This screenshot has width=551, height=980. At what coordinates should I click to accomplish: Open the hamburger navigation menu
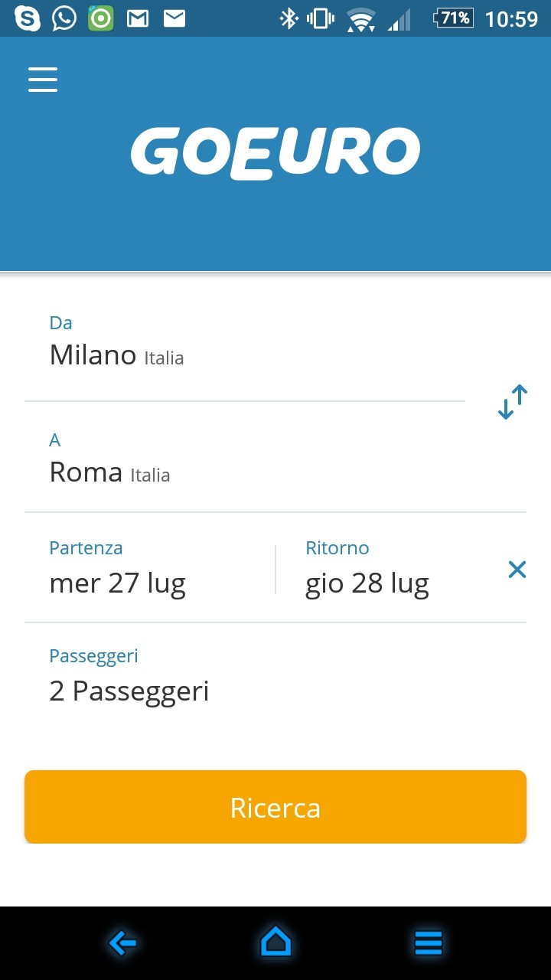tap(43, 80)
